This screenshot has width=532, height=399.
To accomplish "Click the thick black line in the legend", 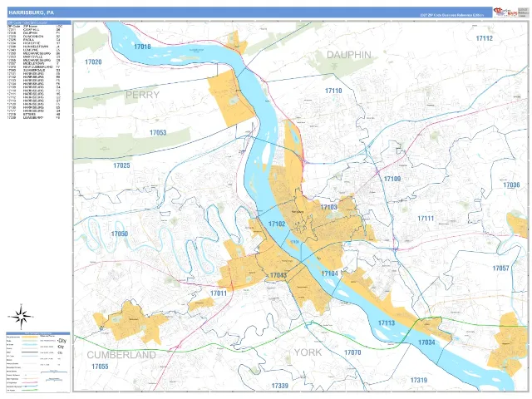I will 30,352.
